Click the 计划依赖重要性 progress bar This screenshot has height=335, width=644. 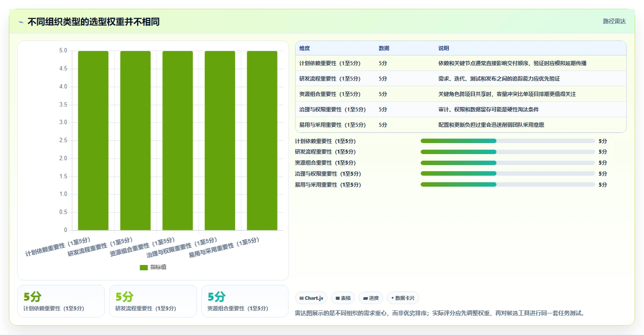coord(508,141)
